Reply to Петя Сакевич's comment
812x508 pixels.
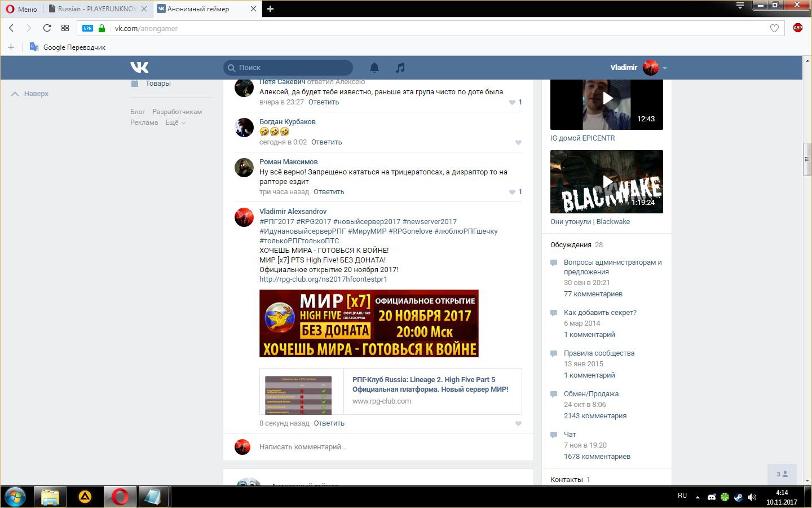(324, 102)
